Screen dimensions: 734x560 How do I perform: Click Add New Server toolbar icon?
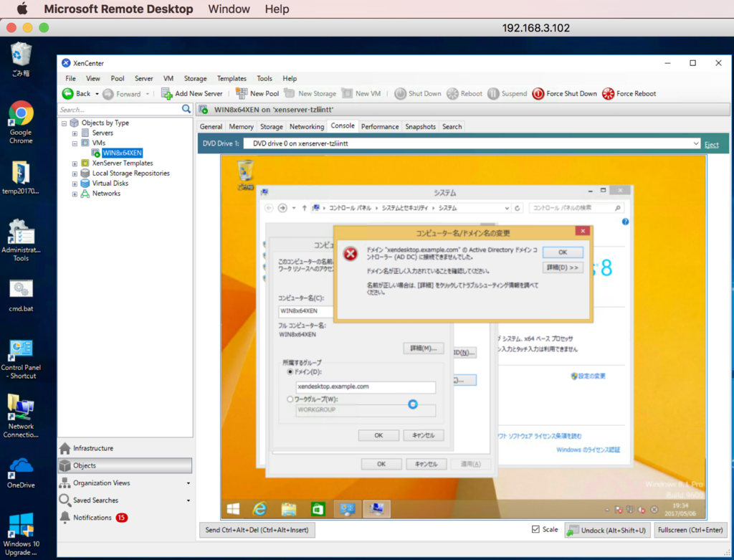click(x=166, y=94)
